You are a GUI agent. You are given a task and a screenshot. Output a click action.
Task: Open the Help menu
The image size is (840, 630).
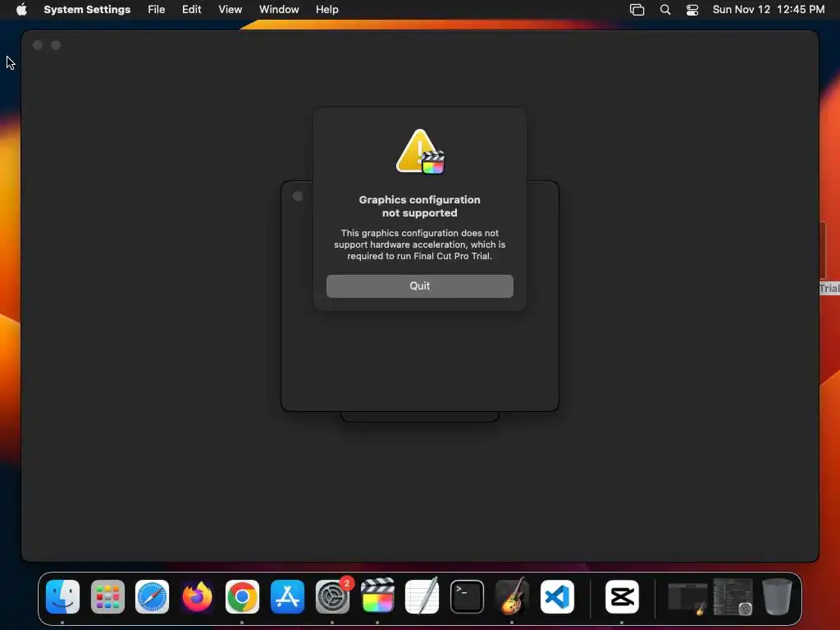point(326,10)
